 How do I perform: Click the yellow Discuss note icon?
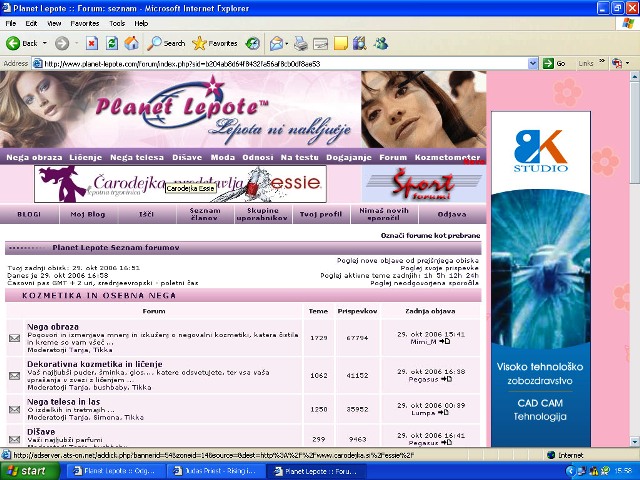pos(340,43)
